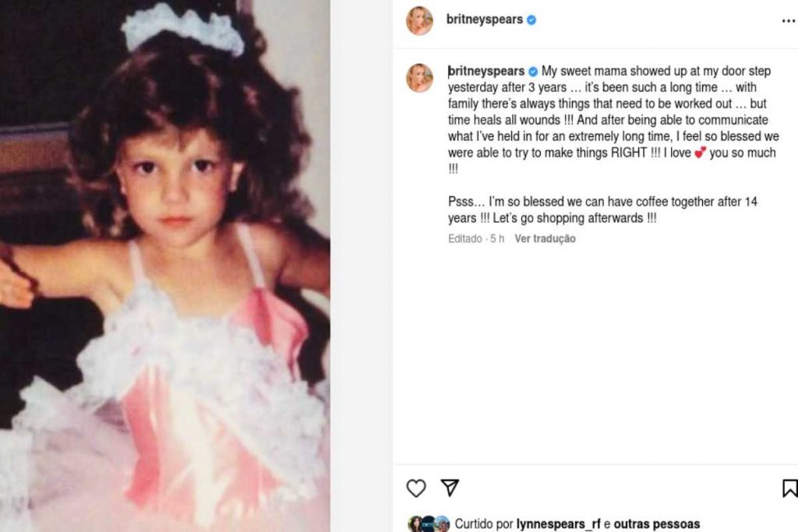798x532 pixels.
Task: Click the pink hearts emoji in caption
Action: pos(700,153)
